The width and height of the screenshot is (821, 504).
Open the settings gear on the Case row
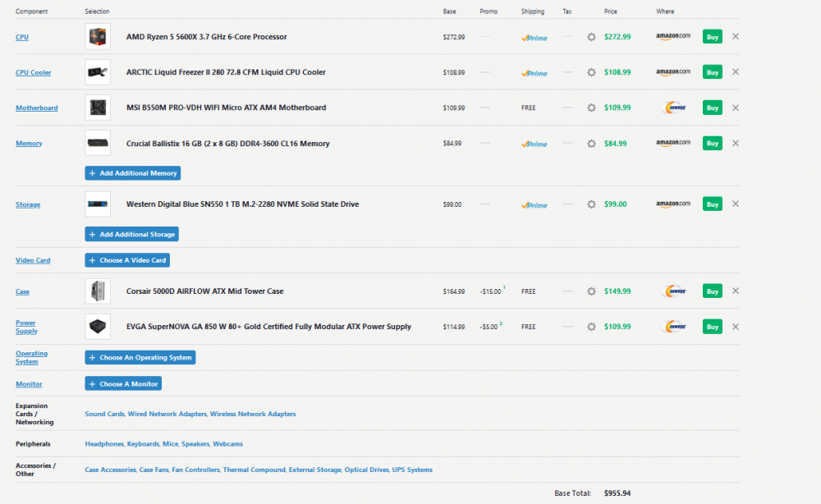[x=591, y=291]
